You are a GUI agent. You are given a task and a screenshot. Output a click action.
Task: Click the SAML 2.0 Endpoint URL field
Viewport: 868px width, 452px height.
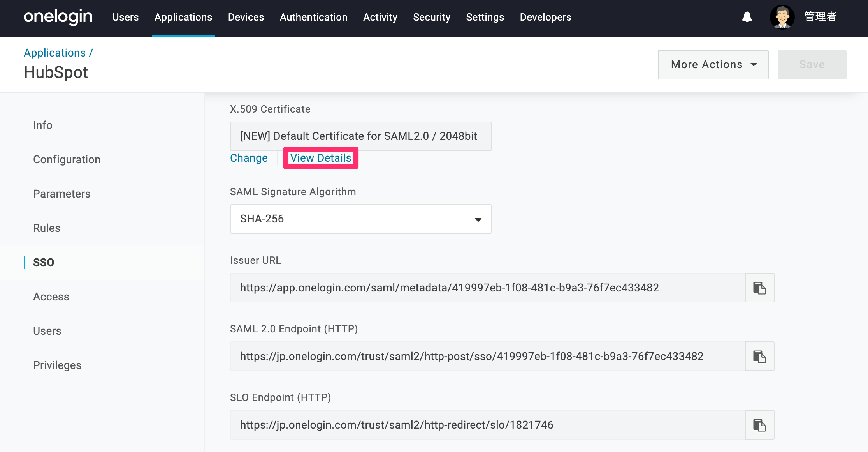(488, 356)
